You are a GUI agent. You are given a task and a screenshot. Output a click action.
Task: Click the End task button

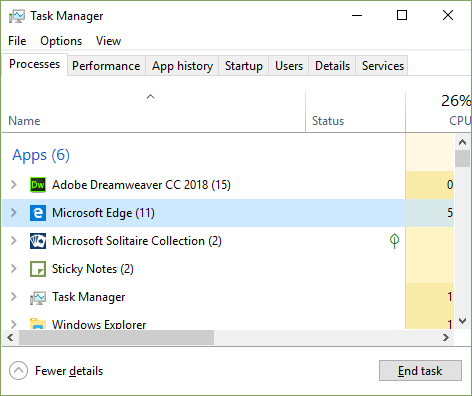point(420,371)
